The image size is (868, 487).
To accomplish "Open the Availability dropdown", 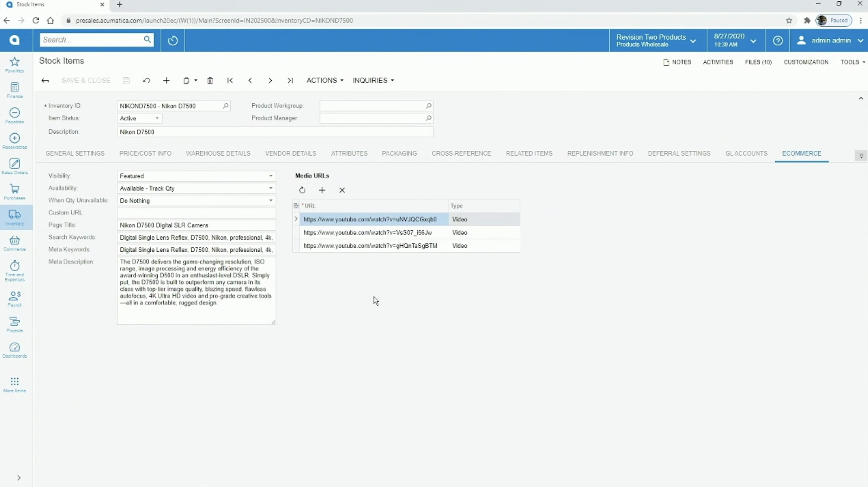I will click(x=271, y=188).
